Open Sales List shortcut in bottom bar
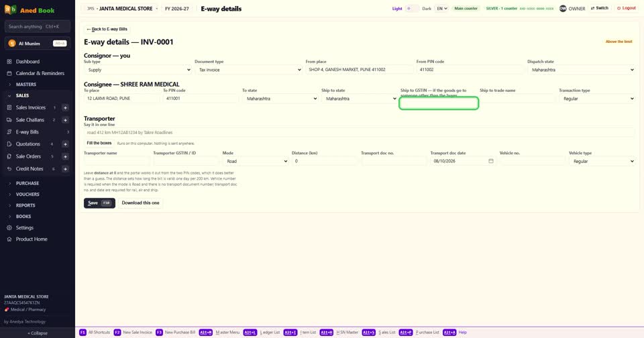644x338 pixels. click(378, 332)
